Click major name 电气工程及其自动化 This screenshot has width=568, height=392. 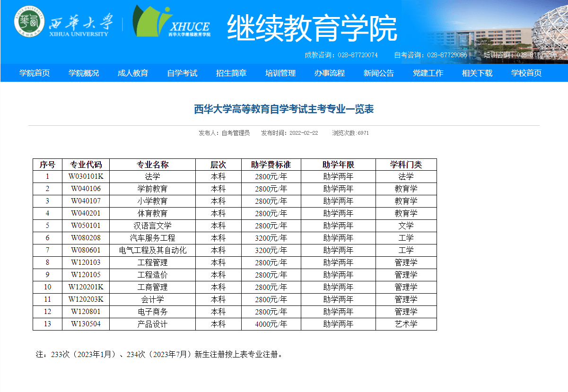coord(152,250)
